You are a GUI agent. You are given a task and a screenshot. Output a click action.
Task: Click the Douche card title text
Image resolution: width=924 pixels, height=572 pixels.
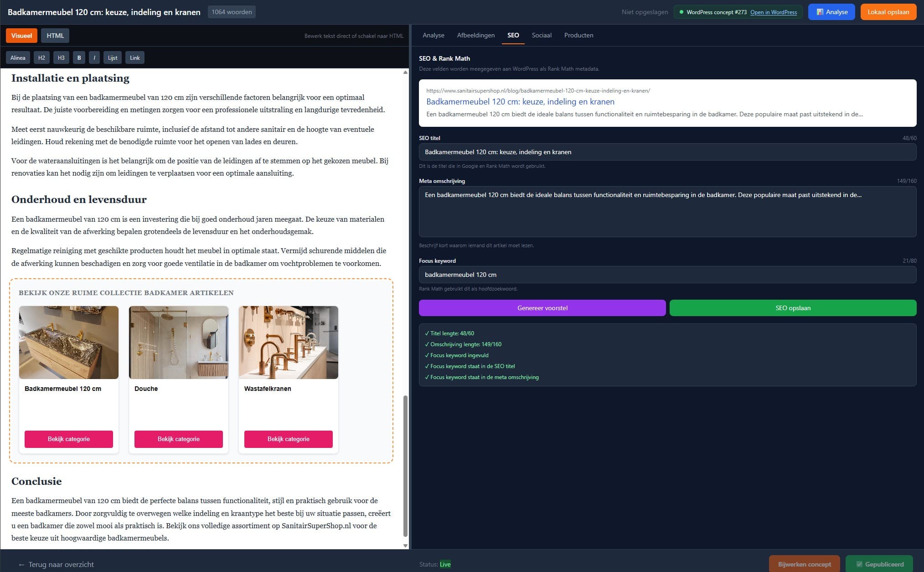tap(146, 389)
